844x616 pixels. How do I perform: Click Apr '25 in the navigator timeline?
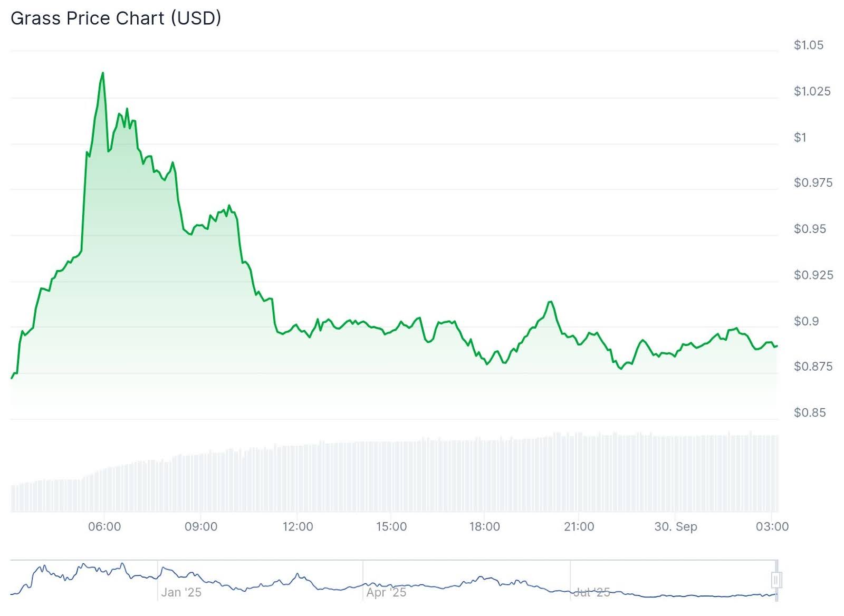(387, 592)
